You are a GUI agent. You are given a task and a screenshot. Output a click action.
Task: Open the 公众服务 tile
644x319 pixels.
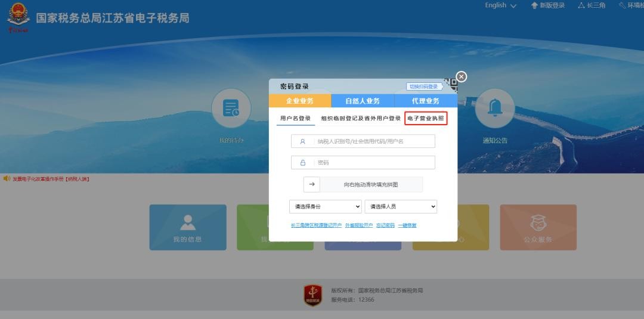[538, 227]
